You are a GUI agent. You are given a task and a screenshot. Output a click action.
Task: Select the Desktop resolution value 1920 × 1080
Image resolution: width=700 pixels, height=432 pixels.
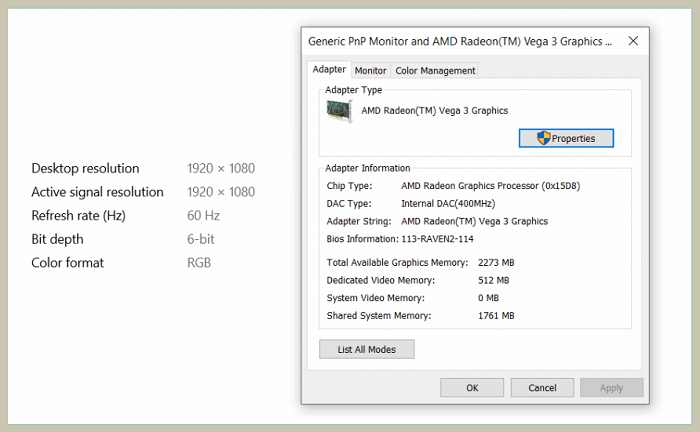[x=221, y=168]
